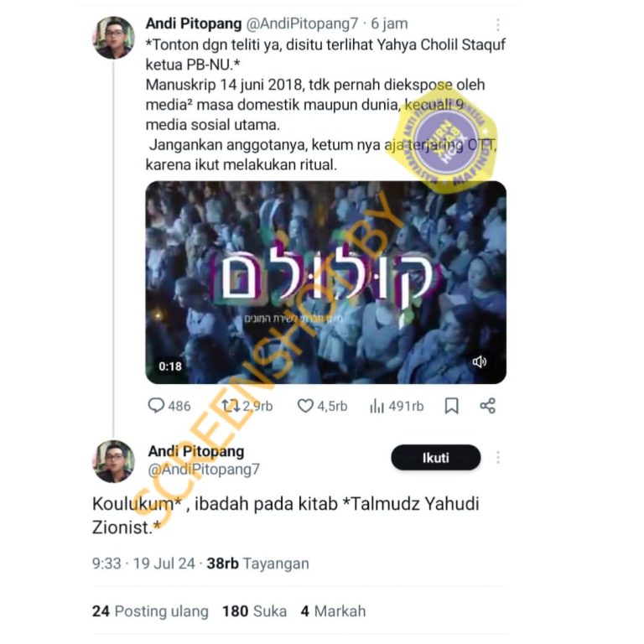Play the Hebrew-titled video
The width and height of the screenshot is (644, 644).
point(325,282)
